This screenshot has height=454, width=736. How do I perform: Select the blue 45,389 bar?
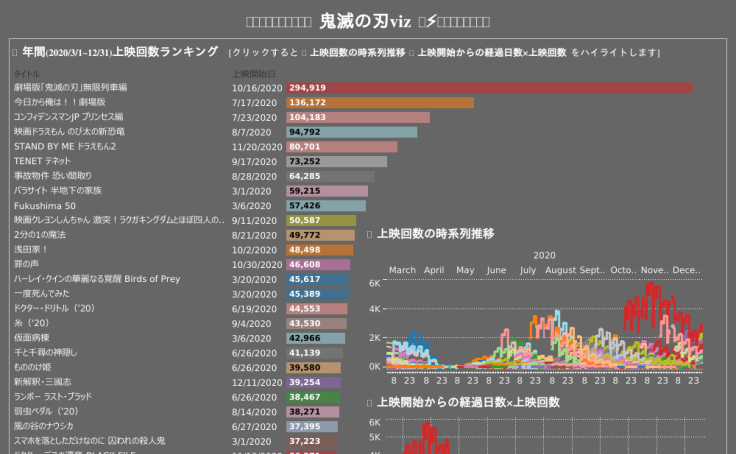coord(317,294)
